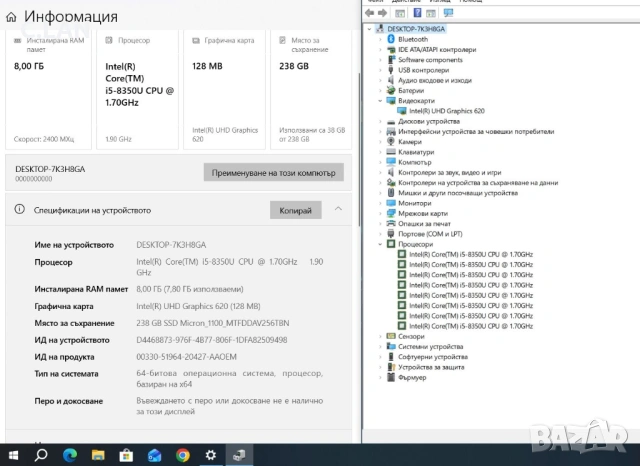Click the Settings page vertical scrollbar

tap(359, 149)
